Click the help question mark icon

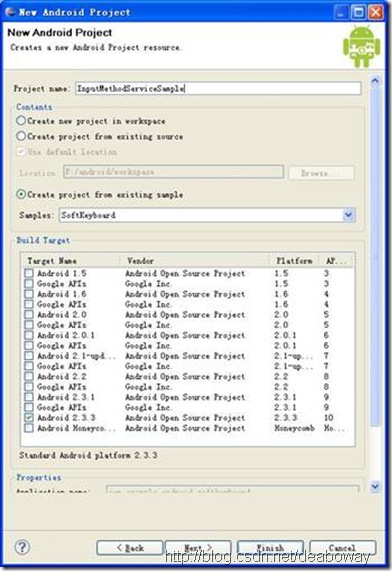click(22, 546)
